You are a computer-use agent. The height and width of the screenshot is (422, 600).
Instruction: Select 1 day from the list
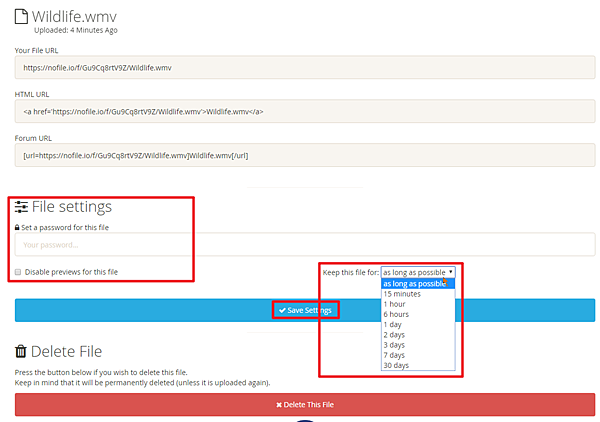point(418,324)
